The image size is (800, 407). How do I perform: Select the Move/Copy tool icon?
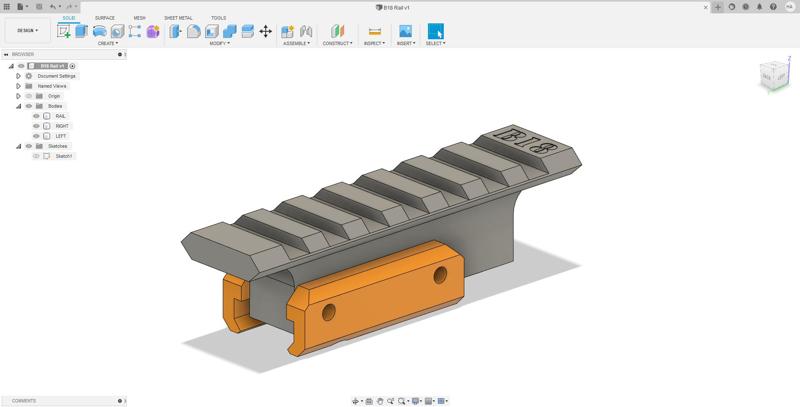[265, 31]
